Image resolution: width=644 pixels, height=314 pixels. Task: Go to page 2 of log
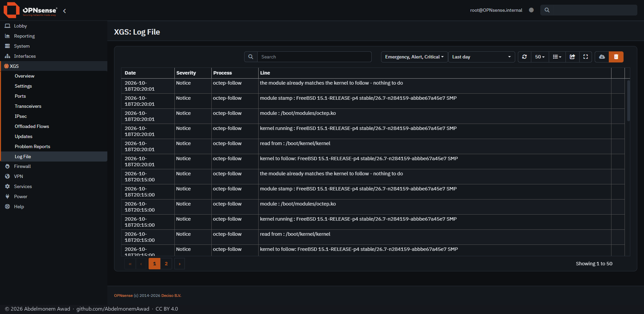pyautogui.click(x=166, y=264)
